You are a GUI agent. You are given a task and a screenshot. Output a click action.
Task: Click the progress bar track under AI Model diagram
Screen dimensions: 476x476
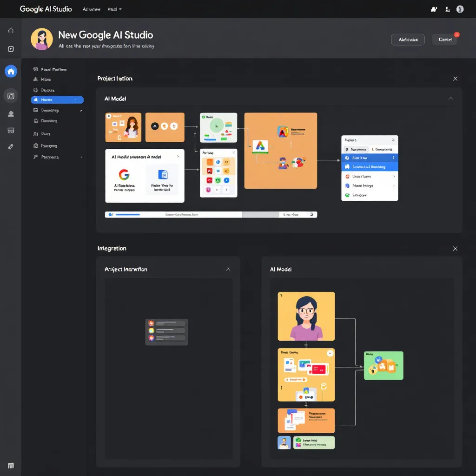[211, 215]
